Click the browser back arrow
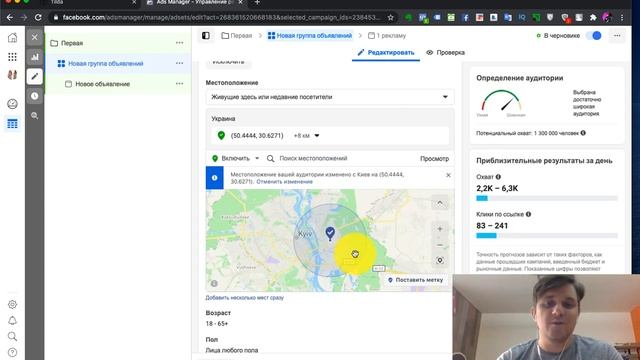The width and height of the screenshot is (640, 360). [10, 18]
